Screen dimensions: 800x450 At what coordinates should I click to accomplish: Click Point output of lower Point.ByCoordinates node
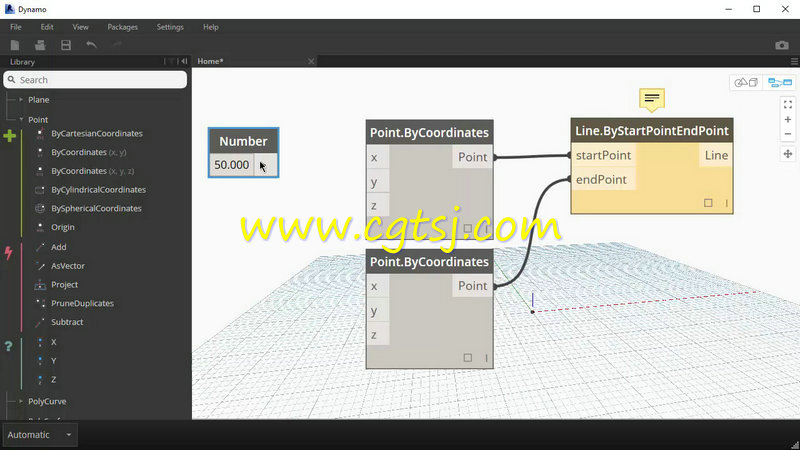[472, 286]
